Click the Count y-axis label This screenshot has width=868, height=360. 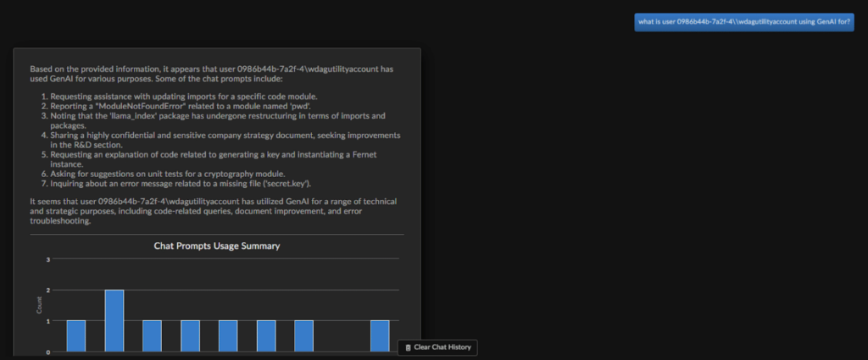[38, 305]
